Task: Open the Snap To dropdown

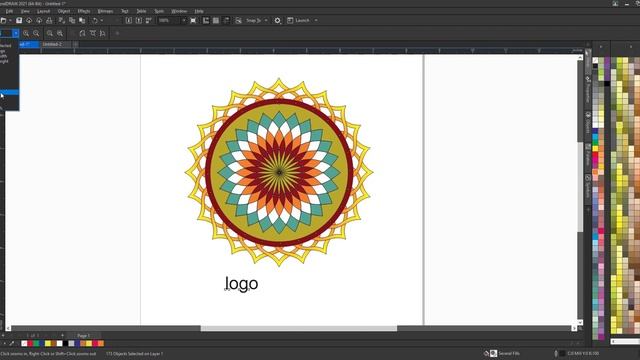Action: click(x=266, y=20)
